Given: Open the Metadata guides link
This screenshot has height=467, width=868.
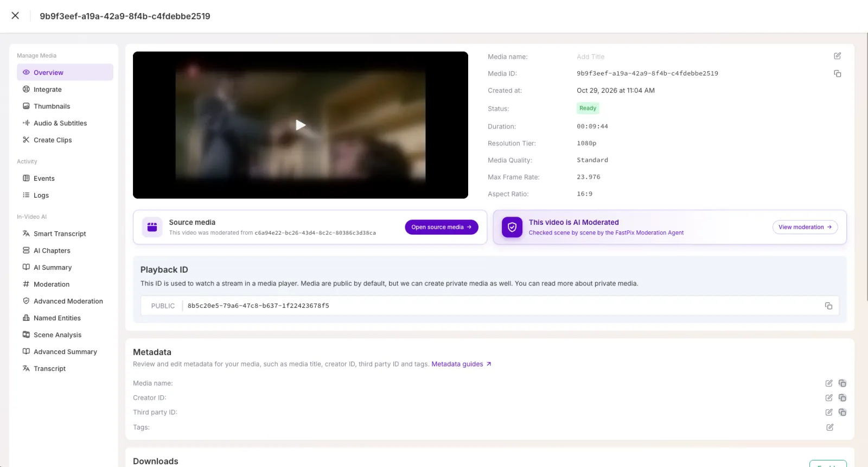Looking at the screenshot, I should pyautogui.click(x=461, y=364).
